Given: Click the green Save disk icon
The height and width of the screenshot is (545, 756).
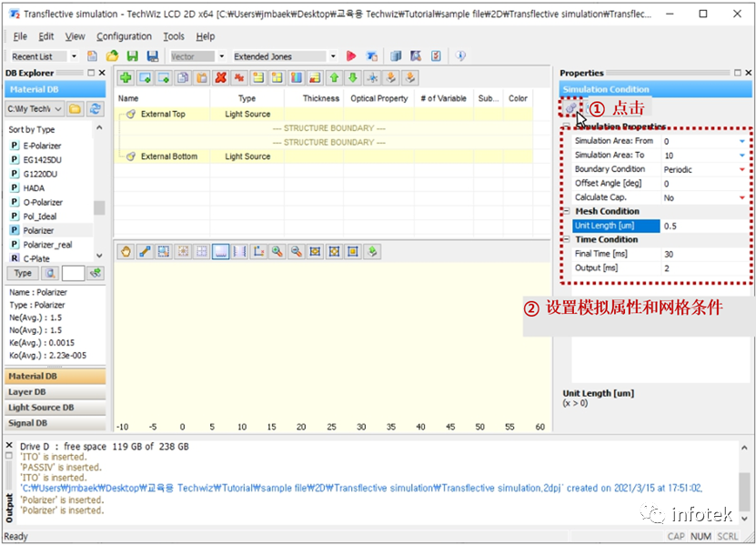Looking at the screenshot, I should click(132, 56).
